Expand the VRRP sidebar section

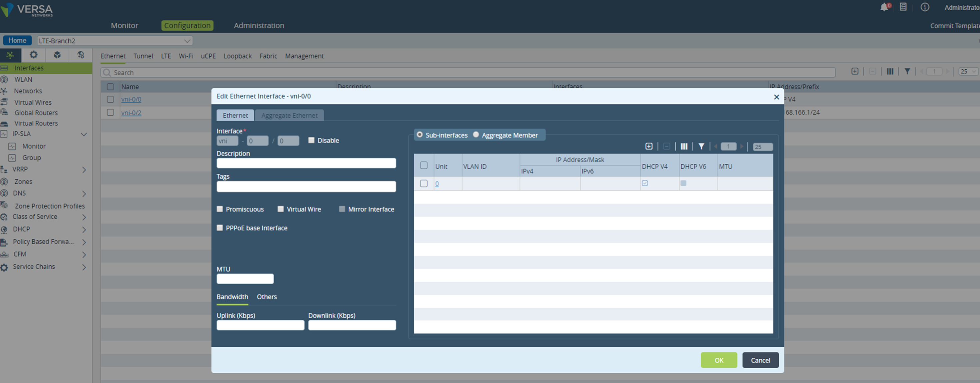pos(84,169)
